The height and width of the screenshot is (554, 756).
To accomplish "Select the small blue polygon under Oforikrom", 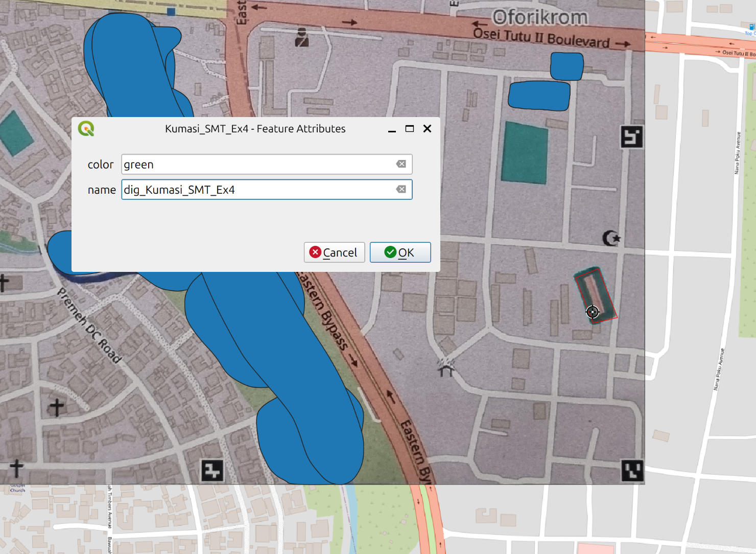I will [x=566, y=66].
